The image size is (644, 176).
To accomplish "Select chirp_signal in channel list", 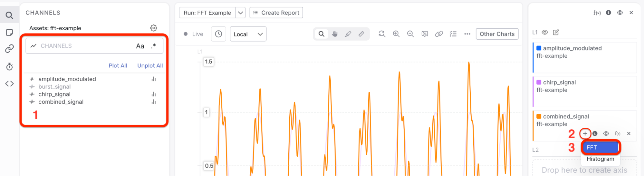I will point(54,94).
